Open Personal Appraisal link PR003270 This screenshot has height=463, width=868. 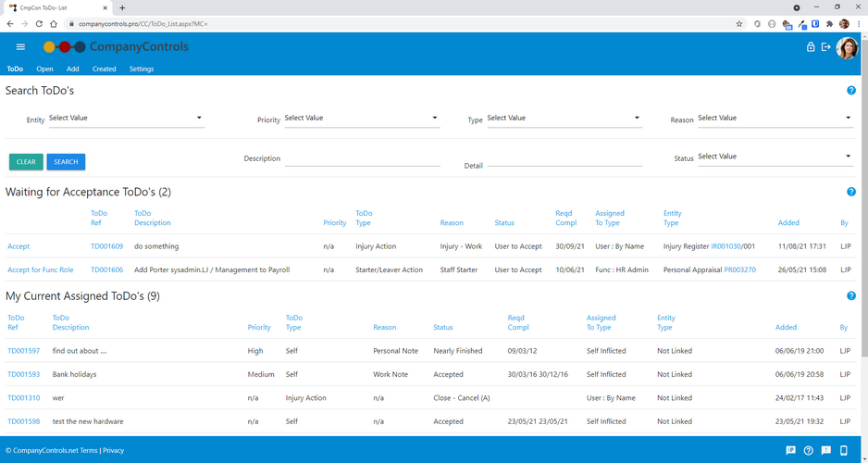pos(739,269)
